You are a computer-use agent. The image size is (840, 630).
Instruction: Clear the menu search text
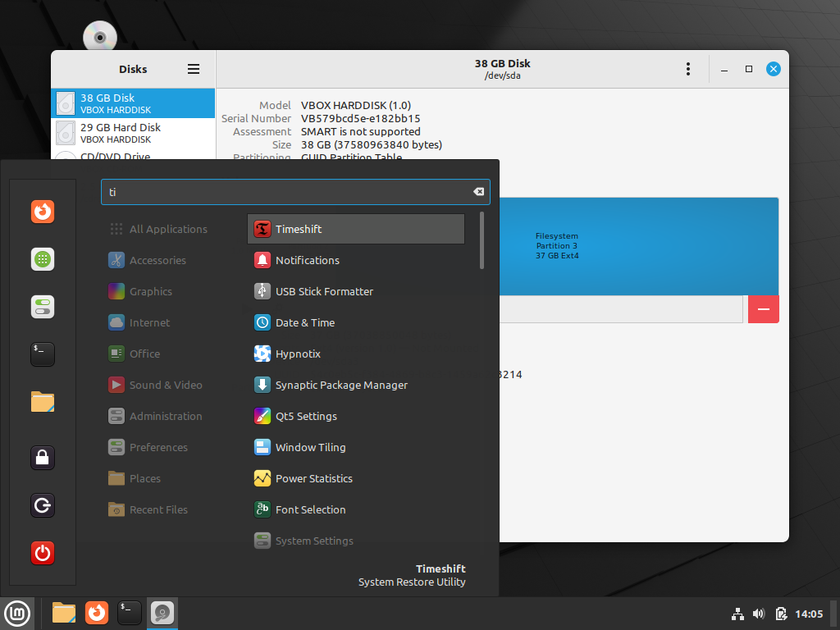click(x=478, y=192)
